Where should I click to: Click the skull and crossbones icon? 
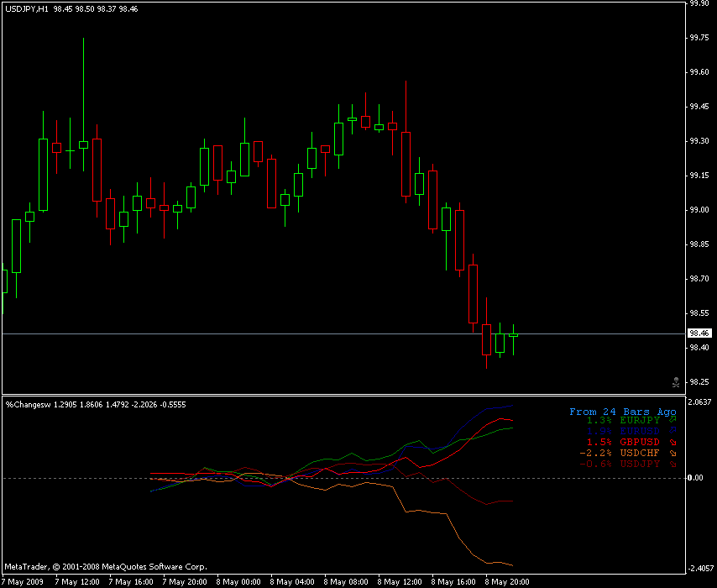tap(676, 382)
